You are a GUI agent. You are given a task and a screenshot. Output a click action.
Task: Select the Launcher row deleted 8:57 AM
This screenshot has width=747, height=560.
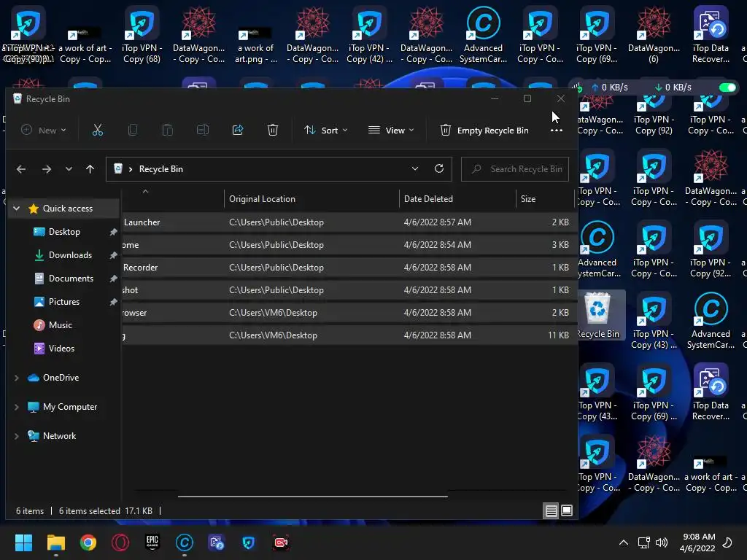349,222
